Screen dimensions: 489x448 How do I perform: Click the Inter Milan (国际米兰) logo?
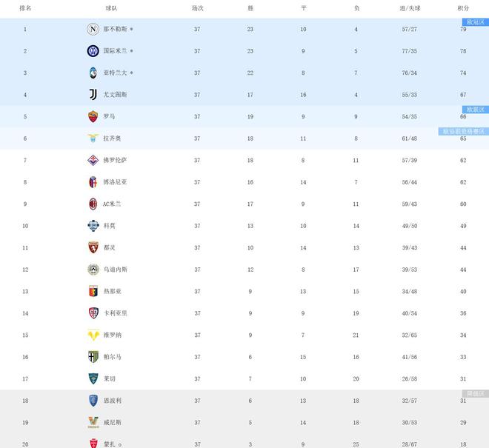(x=93, y=51)
